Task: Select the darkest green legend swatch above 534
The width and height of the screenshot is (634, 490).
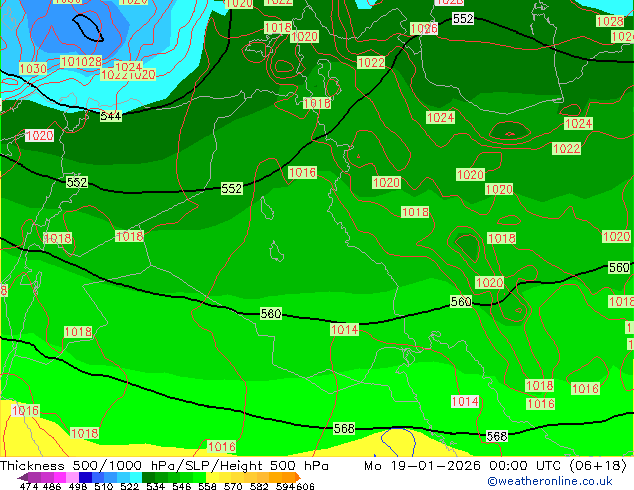Action: (x=149, y=477)
